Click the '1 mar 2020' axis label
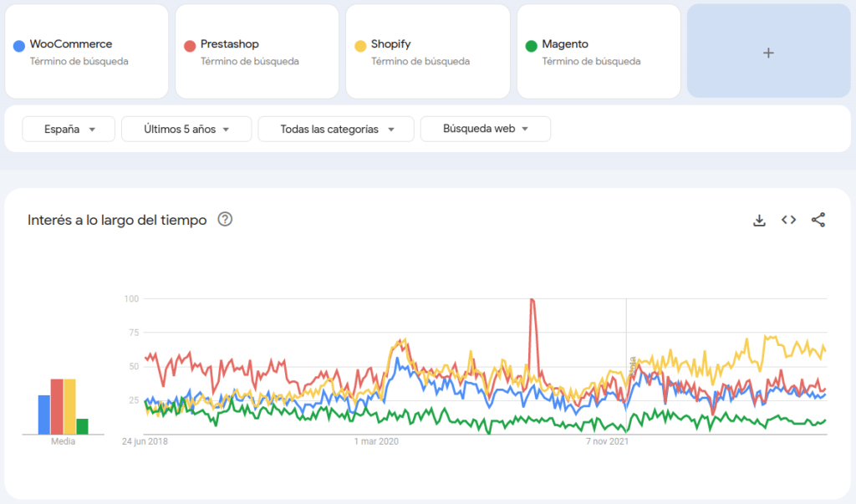Viewport: 856px width, 504px height. (x=376, y=441)
